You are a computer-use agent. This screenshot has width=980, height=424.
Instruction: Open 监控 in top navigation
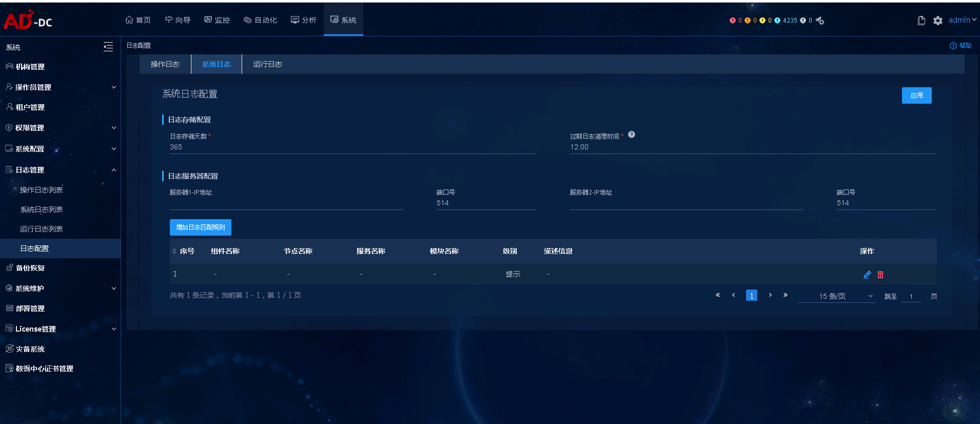[217, 20]
